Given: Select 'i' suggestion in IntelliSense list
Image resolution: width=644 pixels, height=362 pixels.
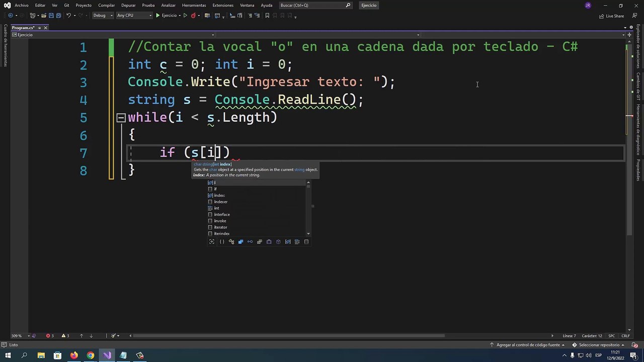Looking at the screenshot, I should 257,183.
